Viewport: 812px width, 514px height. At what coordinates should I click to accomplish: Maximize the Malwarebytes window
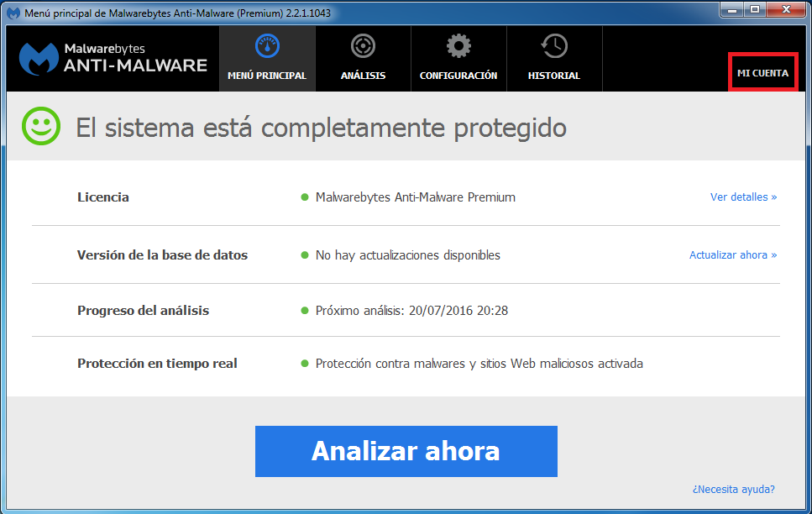(755, 9)
